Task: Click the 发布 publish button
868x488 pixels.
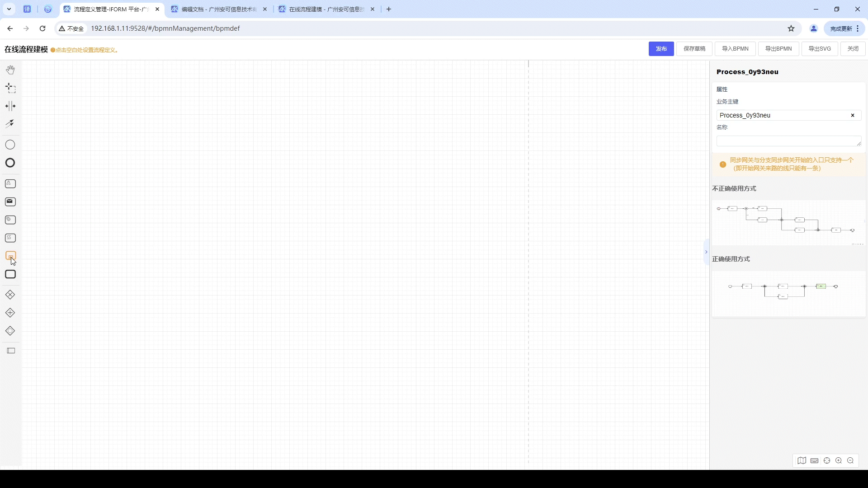Action: [661, 49]
